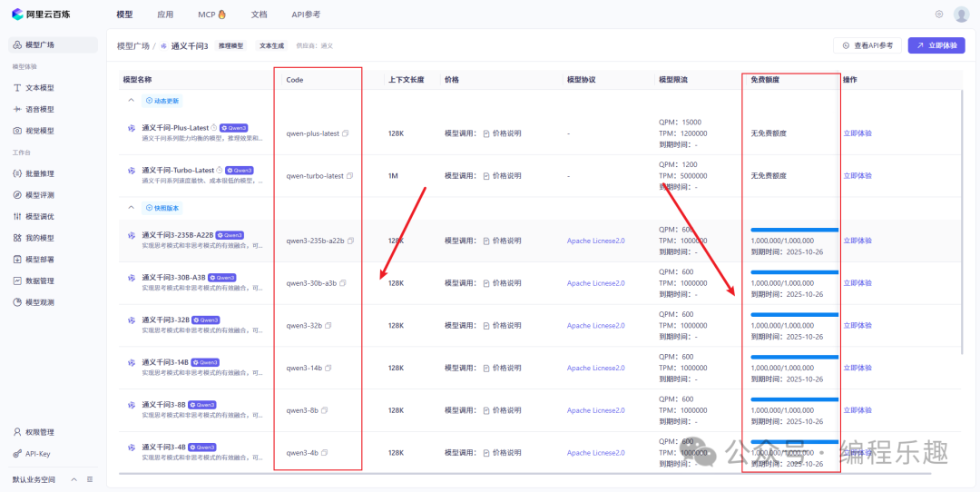980x492 pixels.
Task: Select 文本模型 in the sidebar
Action: pyautogui.click(x=53, y=88)
